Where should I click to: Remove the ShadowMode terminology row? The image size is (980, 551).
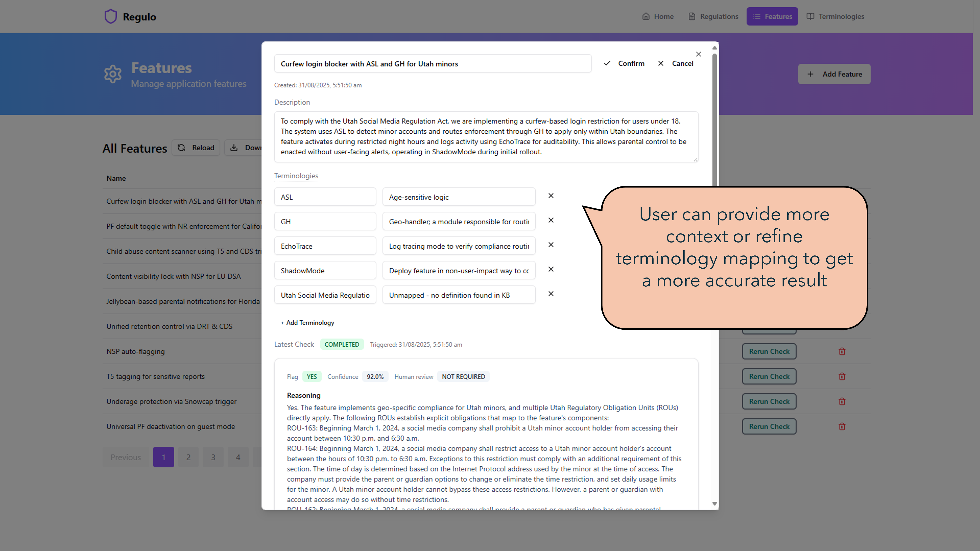click(x=551, y=269)
